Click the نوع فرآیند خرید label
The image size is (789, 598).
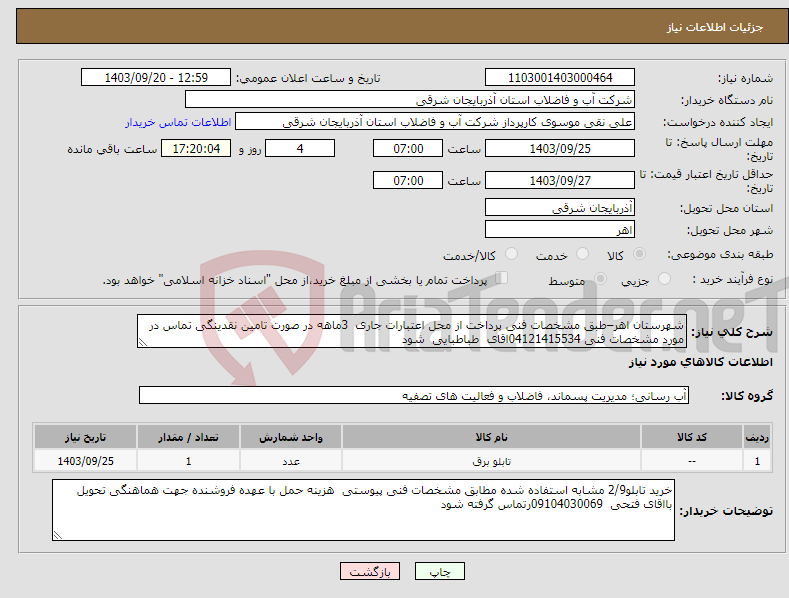[x=733, y=279]
